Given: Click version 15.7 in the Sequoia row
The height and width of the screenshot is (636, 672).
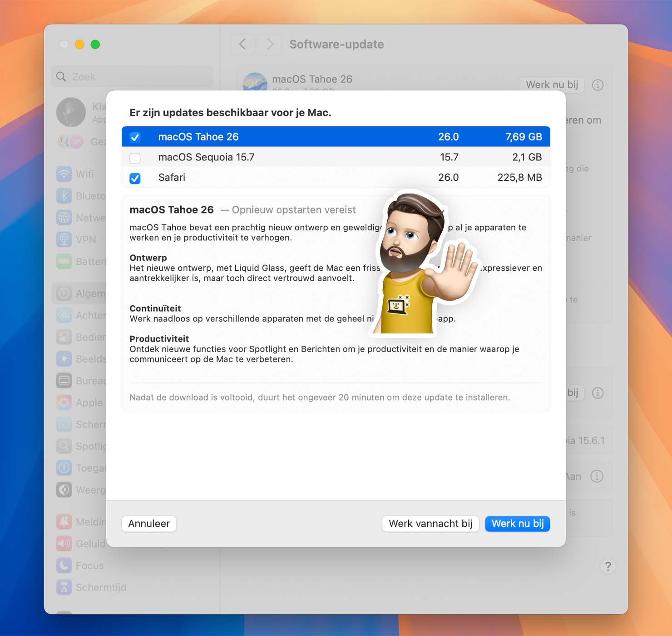Looking at the screenshot, I should coord(449,157).
